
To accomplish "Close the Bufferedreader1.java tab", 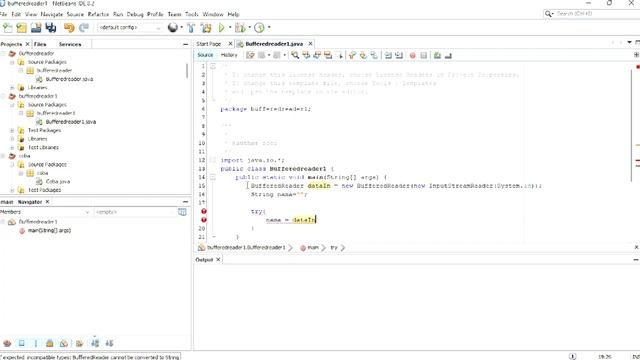I will [x=311, y=43].
